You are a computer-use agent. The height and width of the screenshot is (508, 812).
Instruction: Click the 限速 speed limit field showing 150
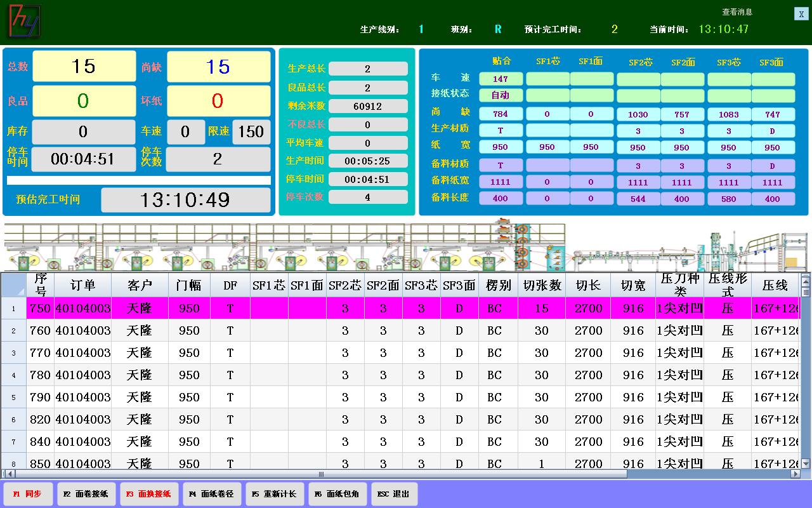click(x=251, y=132)
